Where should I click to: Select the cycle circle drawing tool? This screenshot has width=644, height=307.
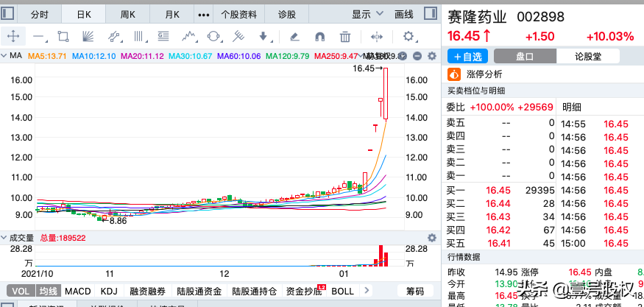click(x=213, y=37)
